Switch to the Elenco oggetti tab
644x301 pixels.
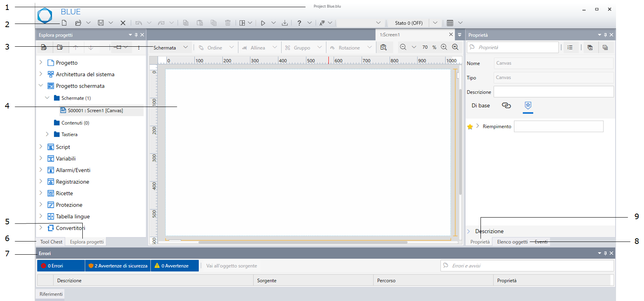pos(512,242)
